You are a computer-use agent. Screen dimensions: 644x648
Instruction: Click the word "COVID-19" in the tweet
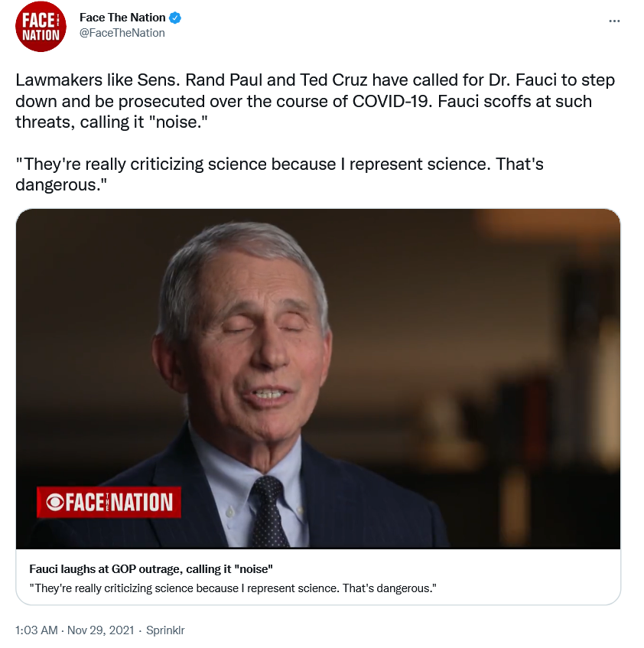[389, 101]
